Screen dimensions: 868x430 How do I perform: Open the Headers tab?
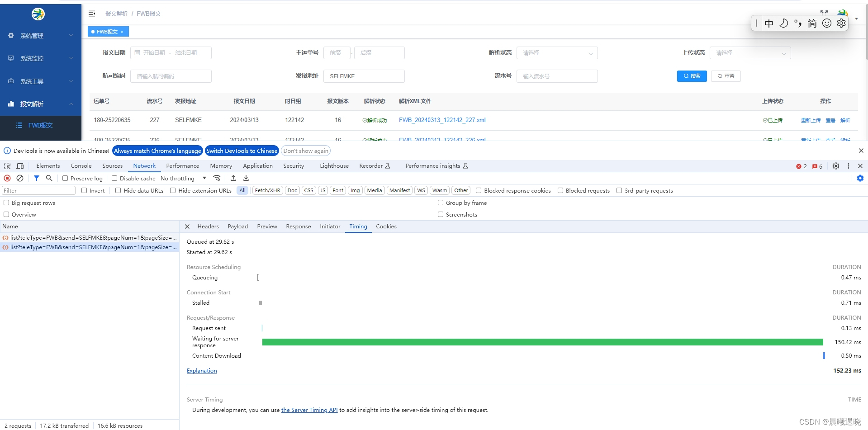[x=208, y=227]
